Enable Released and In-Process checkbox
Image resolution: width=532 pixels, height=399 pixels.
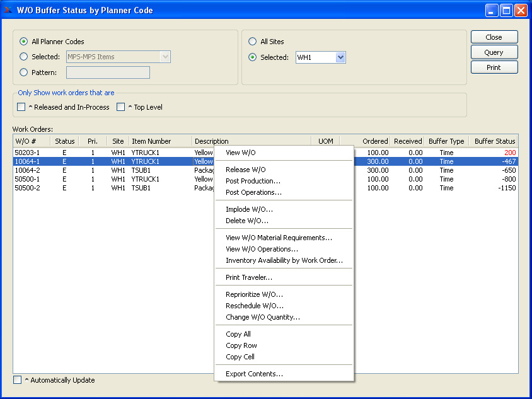point(21,107)
